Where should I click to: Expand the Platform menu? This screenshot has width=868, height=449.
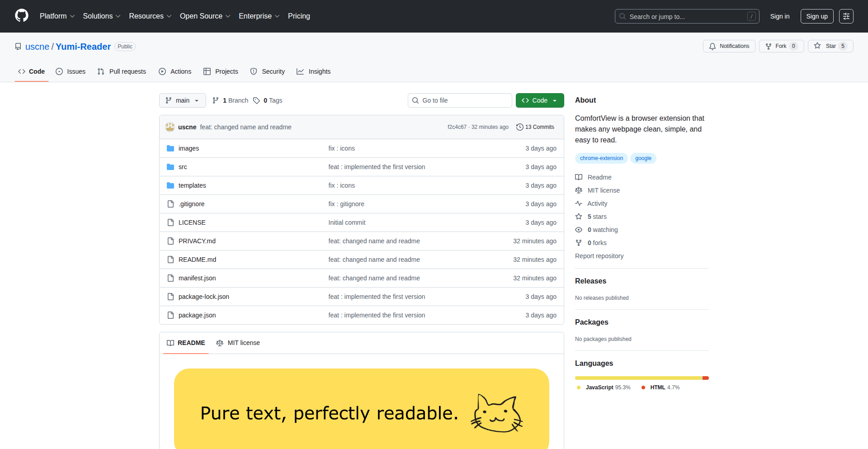coord(57,16)
